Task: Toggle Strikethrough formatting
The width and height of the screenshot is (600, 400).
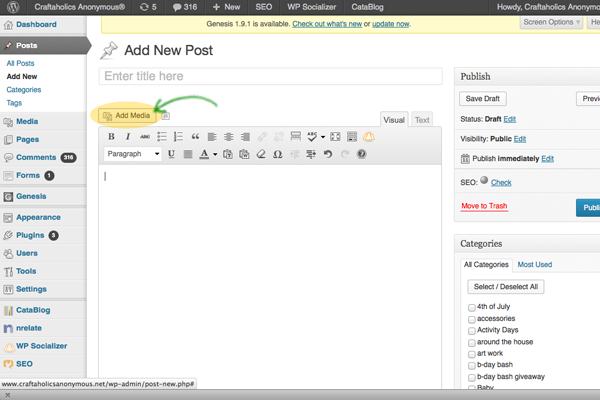Action: pos(145,137)
